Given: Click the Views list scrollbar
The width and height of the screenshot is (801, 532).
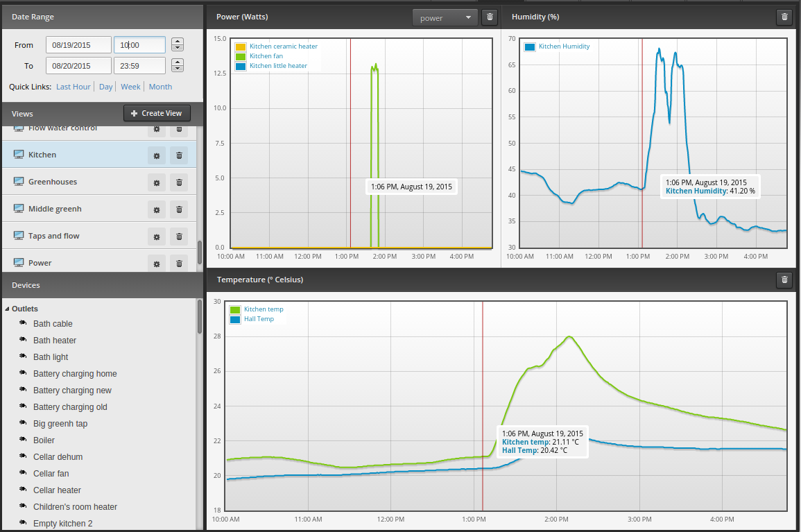Looking at the screenshot, I should 200,252.
